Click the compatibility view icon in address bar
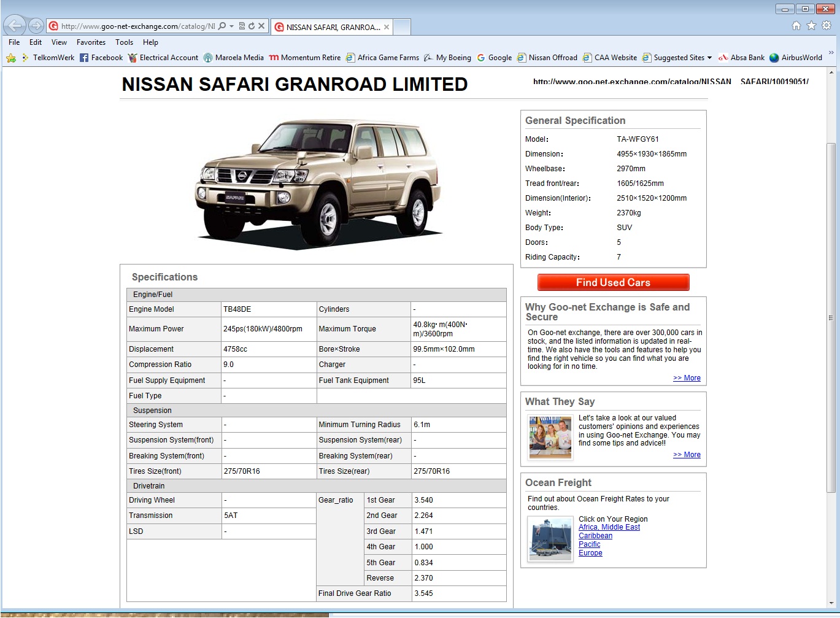 click(x=242, y=26)
